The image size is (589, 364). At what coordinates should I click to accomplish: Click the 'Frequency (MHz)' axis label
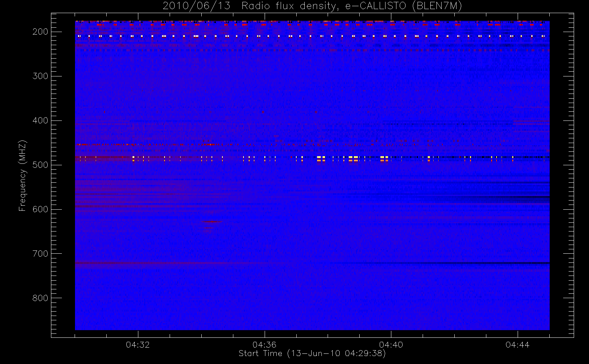(x=23, y=175)
